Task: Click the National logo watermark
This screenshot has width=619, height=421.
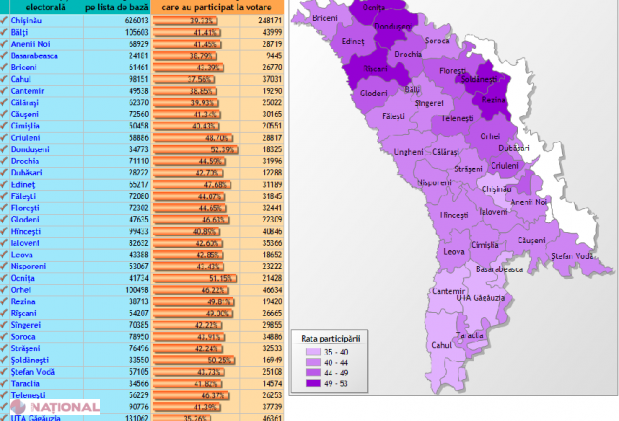Action: click(x=55, y=407)
